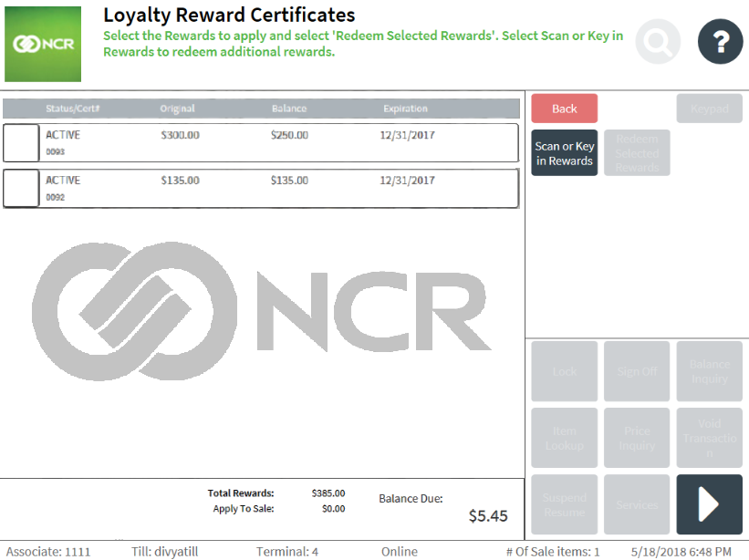Image resolution: width=749 pixels, height=560 pixels.
Task: Click # Of Sale items: 1
Action: (553, 552)
